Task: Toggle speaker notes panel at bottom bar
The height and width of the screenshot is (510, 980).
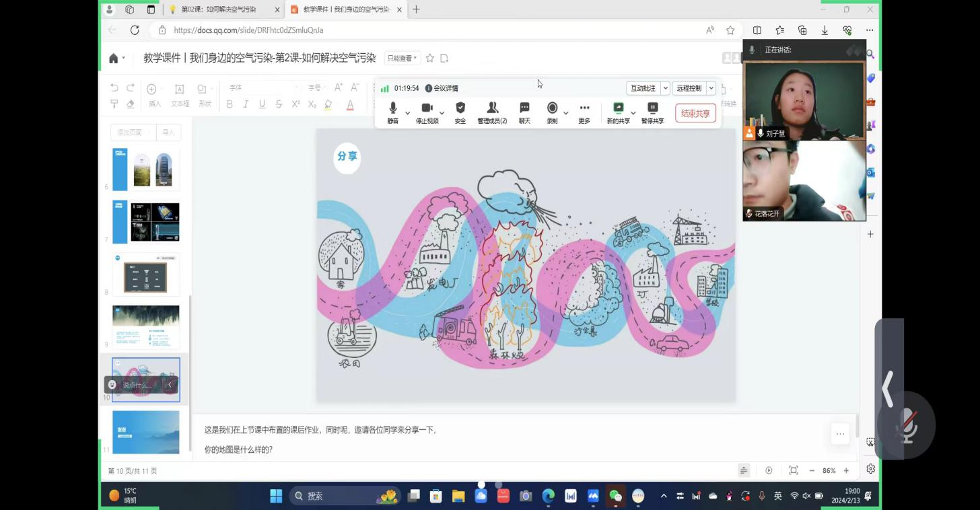Action: tap(744, 470)
